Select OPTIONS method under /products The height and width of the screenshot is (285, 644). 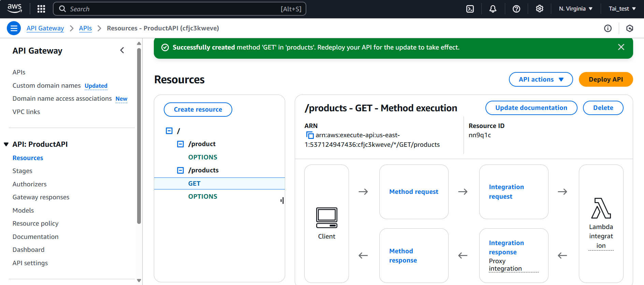pos(203,197)
